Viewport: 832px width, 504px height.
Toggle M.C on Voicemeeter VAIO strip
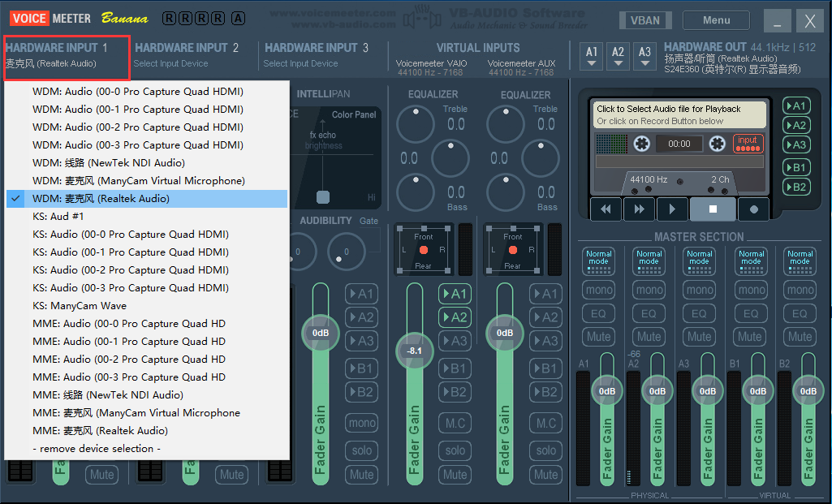455,423
